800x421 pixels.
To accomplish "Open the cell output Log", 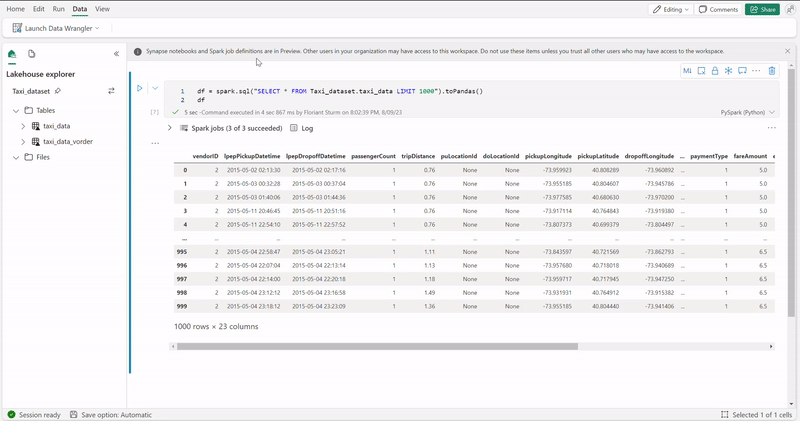I will point(301,128).
